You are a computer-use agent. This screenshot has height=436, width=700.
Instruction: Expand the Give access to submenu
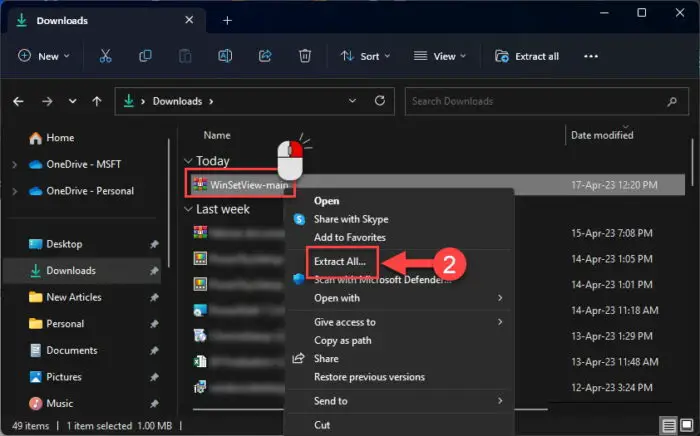pyautogui.click(x=500, y=322)
